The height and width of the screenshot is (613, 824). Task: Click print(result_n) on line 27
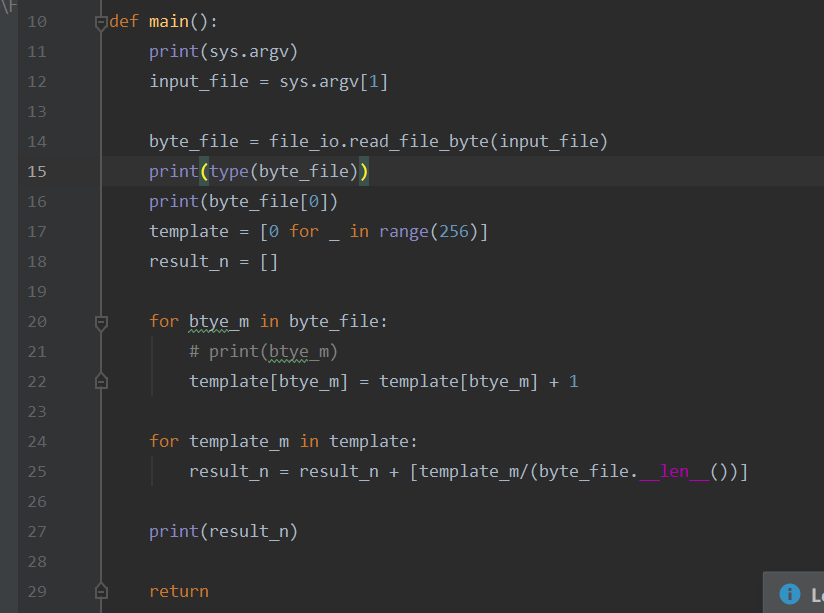pos(223,532)
